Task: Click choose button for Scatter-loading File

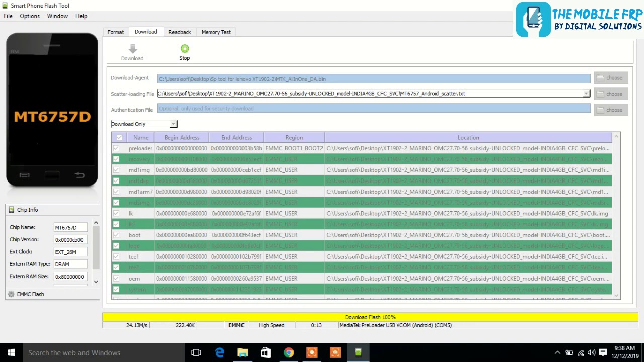Action: coord(611,94)
